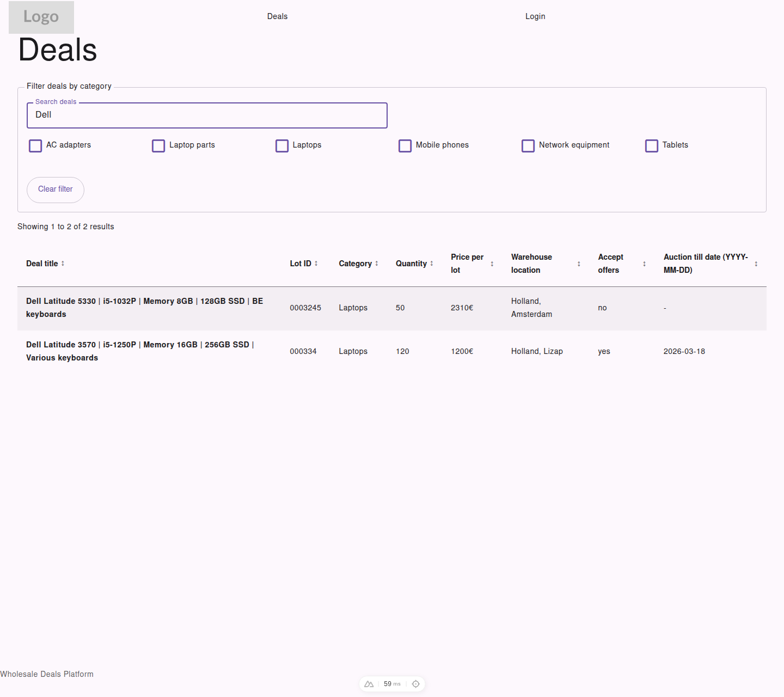The height and width of the screenshot is (697, 784).
Task: Check the Laptops category checkbox
Action: [x=282, y=145]
